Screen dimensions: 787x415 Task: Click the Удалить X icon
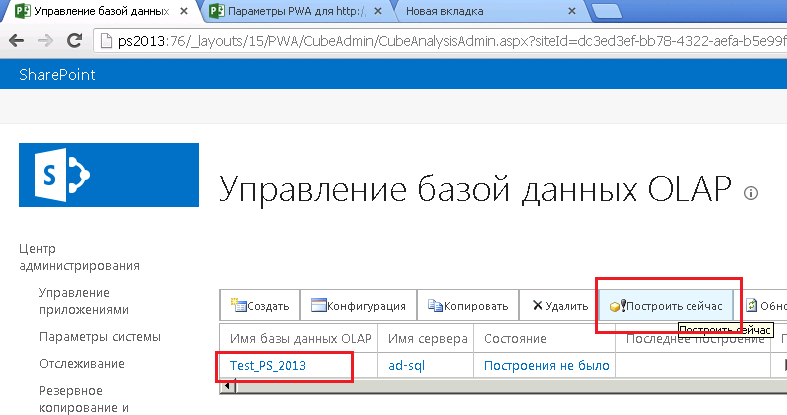538,305
